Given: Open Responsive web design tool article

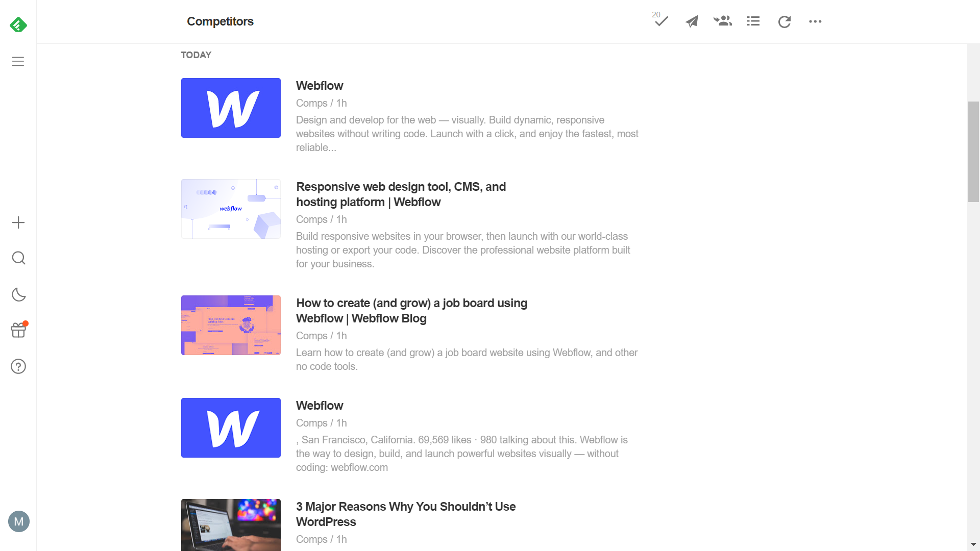Looking at the screenshot, I should click(x=401, y=194).
